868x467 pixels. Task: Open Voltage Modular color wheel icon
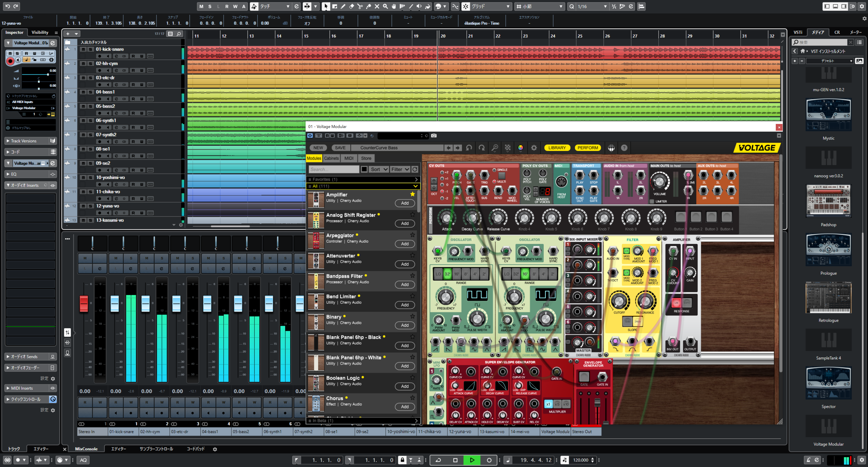(x=521, y=148)
